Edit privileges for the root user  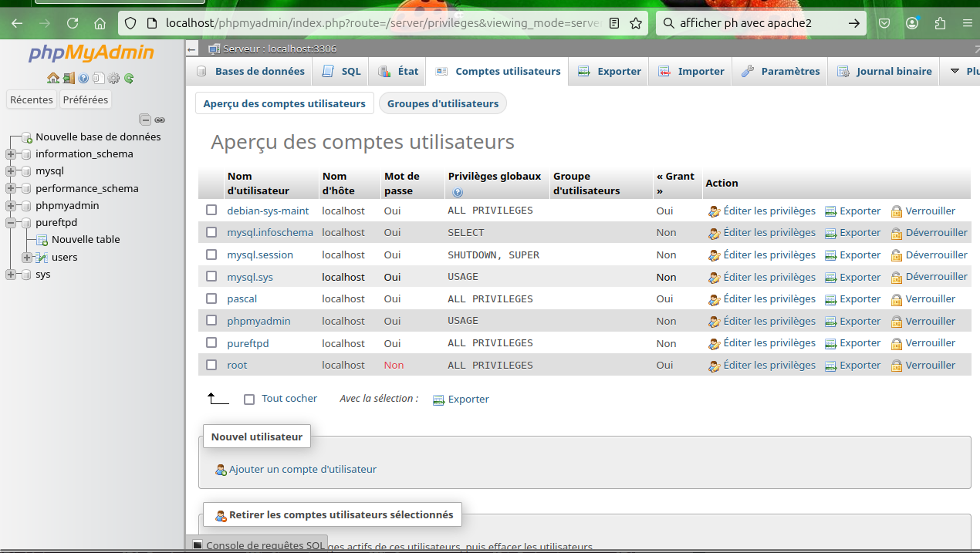(762, 365)
